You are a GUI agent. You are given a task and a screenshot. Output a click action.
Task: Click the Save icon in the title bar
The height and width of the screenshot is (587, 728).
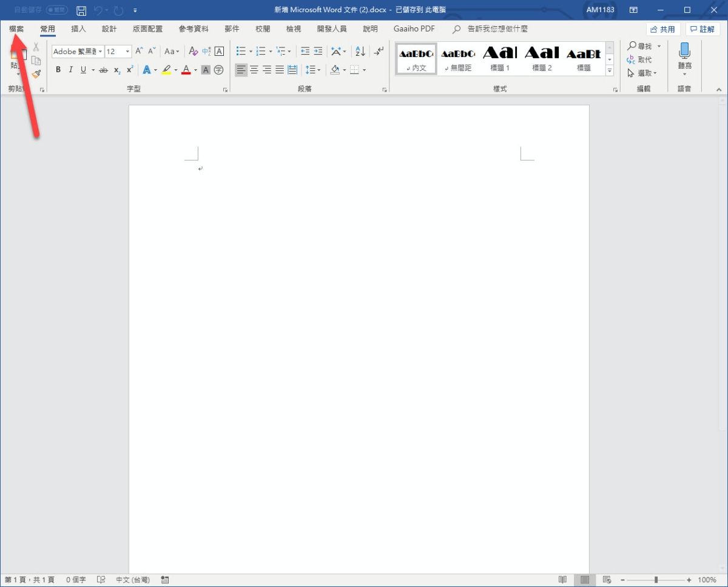point(81,10)
